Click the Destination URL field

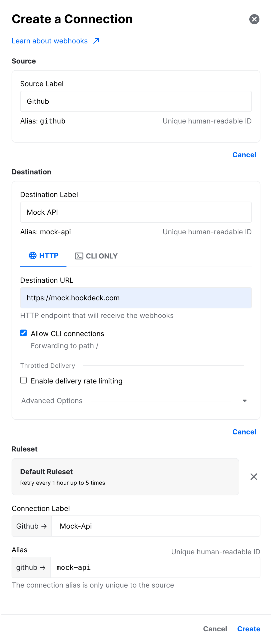[136, 298]
